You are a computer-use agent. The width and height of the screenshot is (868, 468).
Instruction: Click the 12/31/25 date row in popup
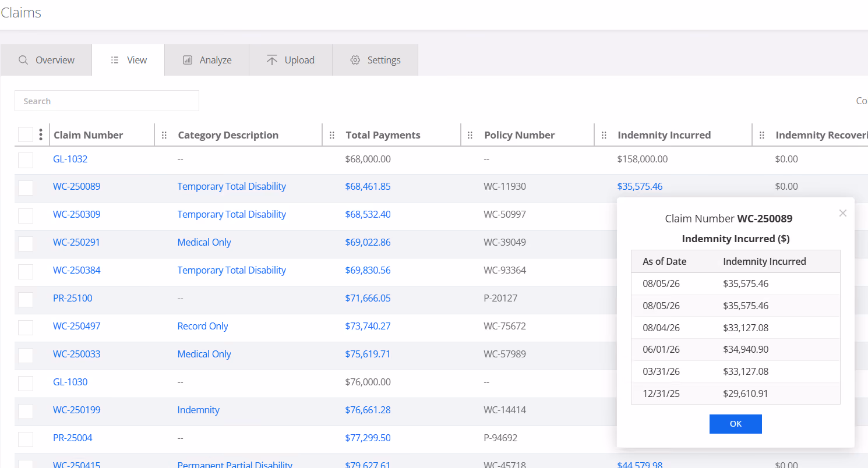736,393
